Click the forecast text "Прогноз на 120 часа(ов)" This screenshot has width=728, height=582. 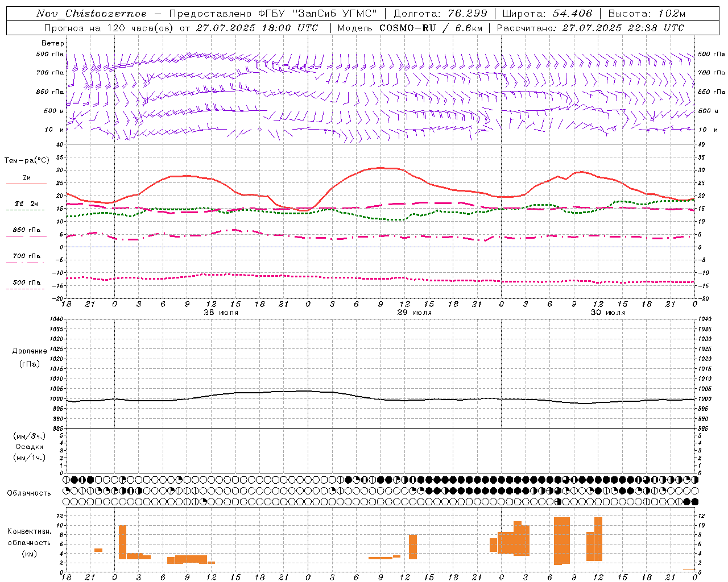[109, 28]
